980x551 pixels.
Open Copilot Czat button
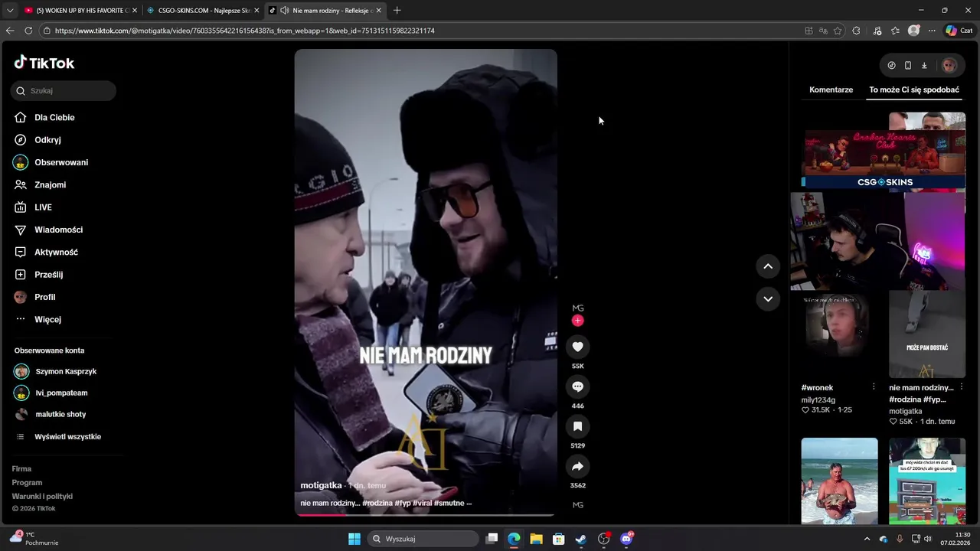[x=959, y=31]
